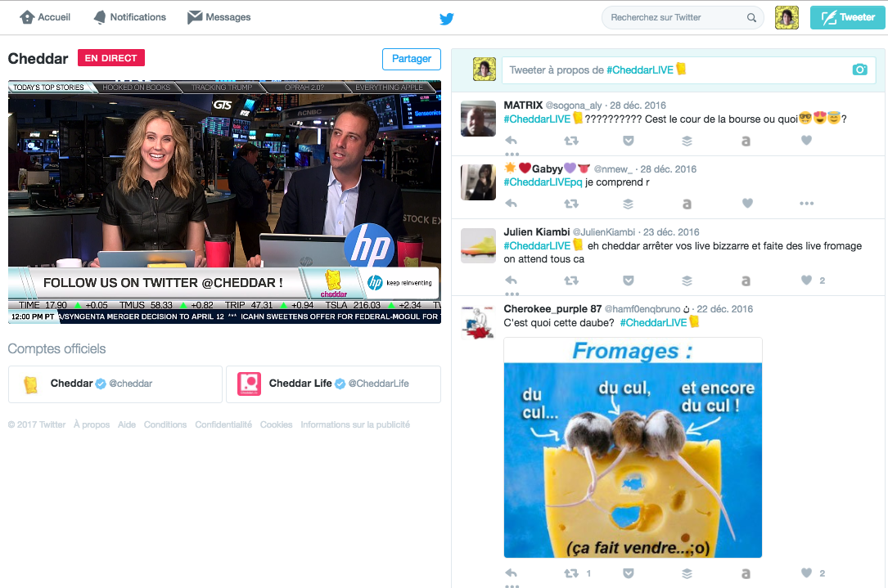This screenshot has width=888, height=588.
Task: Click the 'a' icon on Gabyy's tweet
Action: (x=687, y=204)
